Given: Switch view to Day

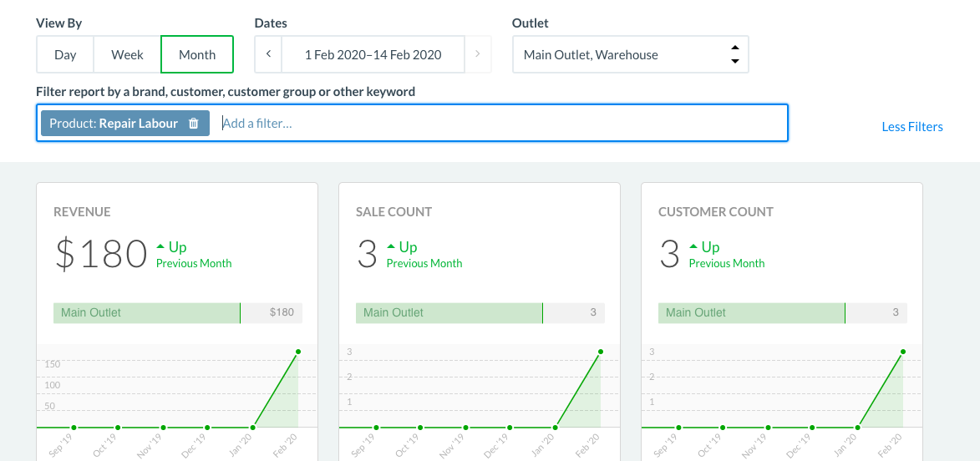Looking at the screenshot, I should (x=65, y=54).
